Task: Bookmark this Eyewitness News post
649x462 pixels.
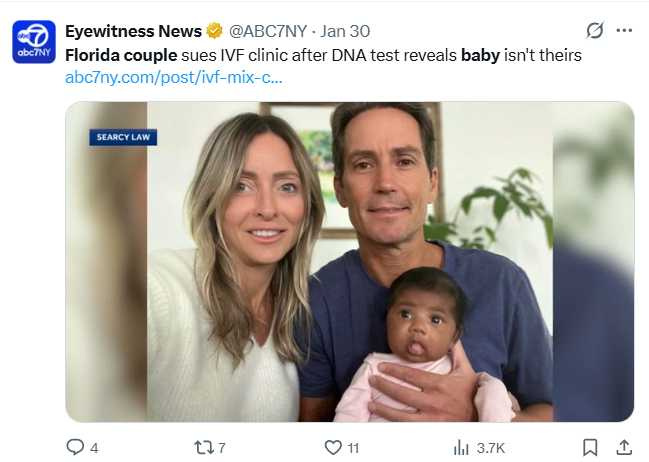Action: (590, 447)
